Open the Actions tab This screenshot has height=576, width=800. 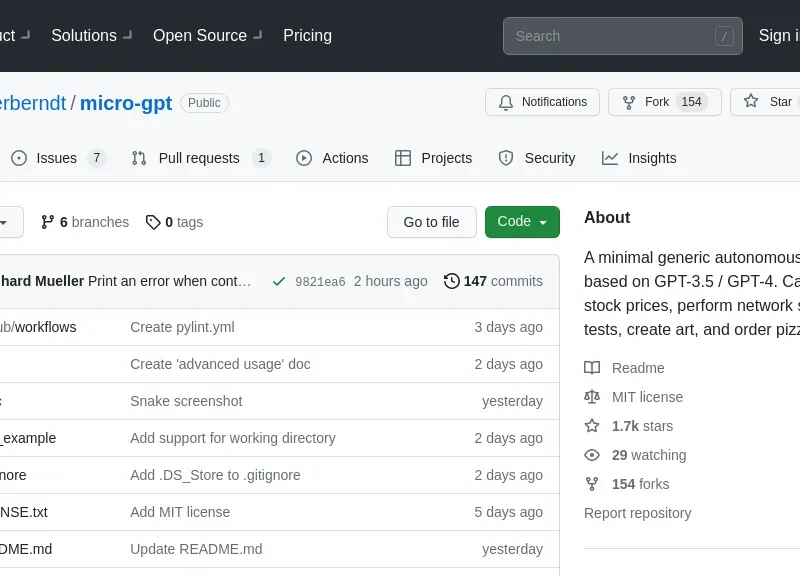(332, 158)
